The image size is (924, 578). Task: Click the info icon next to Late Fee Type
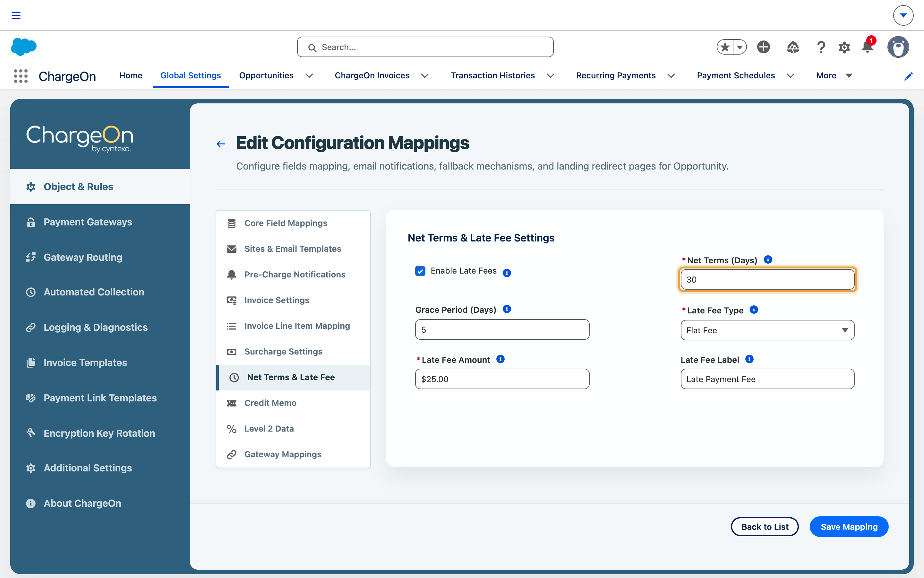coord(754,309)
